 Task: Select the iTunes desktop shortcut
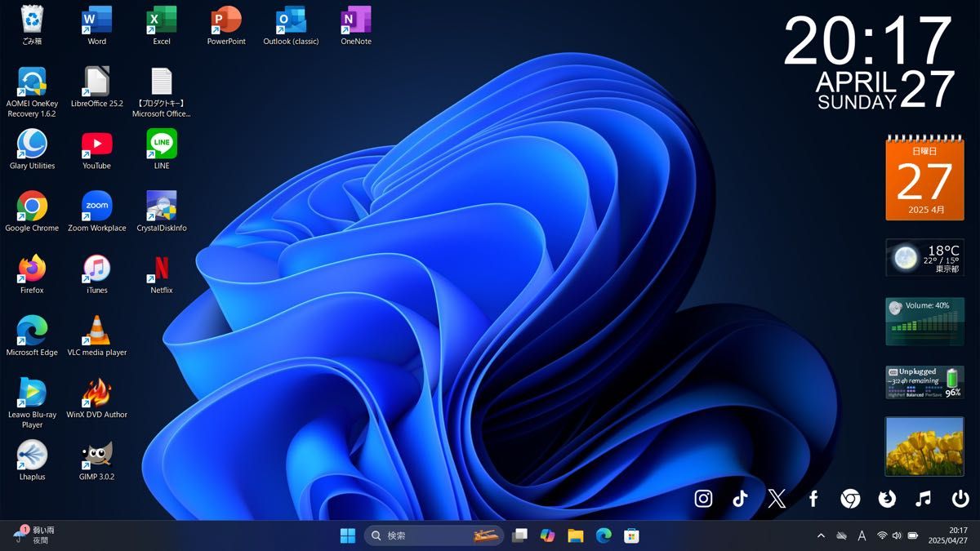(x=97, y=274)
